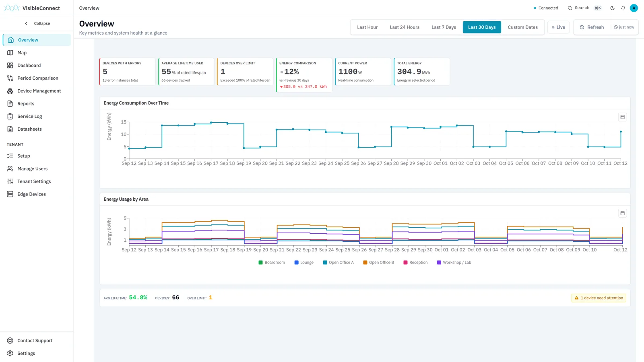Toggle the Lounge legend swatch
The image size is (644, 362).
pos(296,263)
